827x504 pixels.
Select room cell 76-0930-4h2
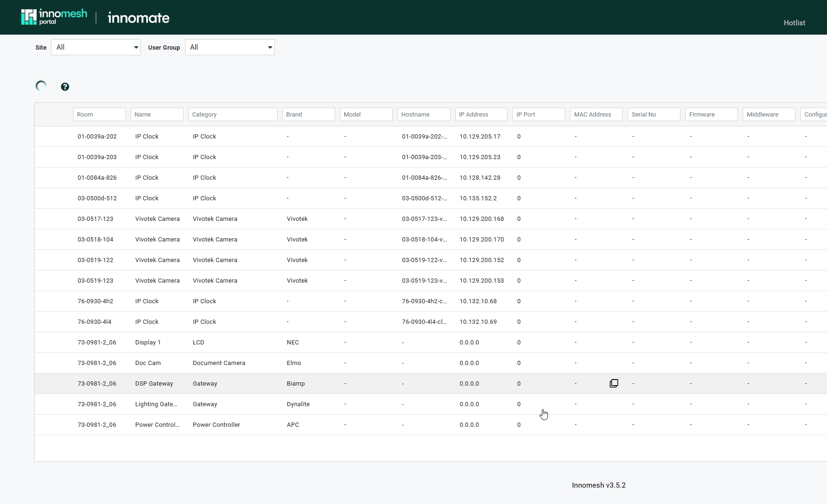point(96,301)
